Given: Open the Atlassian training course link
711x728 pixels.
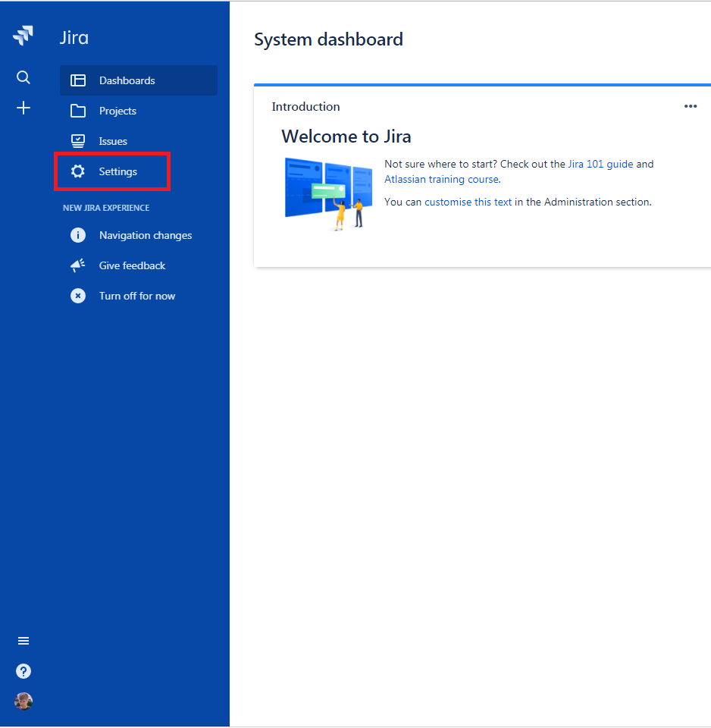Looking at the screenshot, I should coord(441,179).
